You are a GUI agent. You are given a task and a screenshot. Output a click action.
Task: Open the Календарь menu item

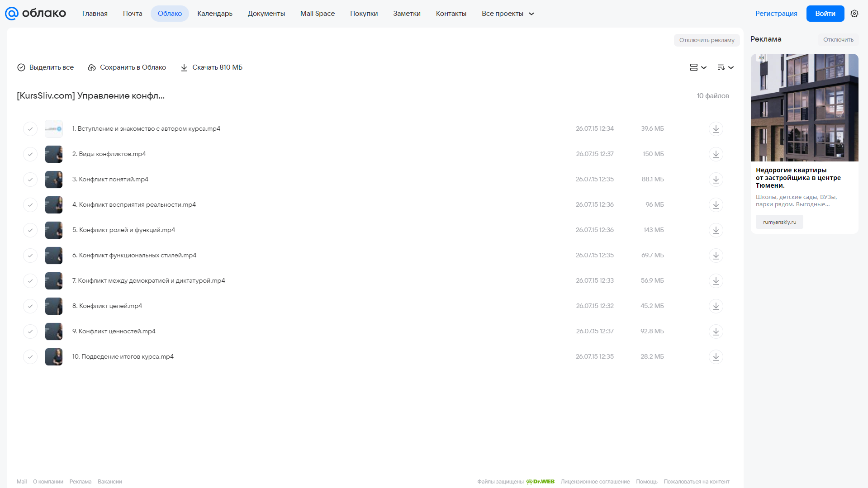click(215, 14)
